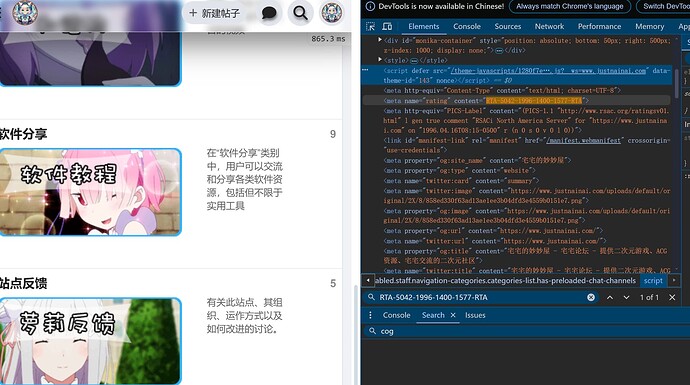Switch to the Console tab in top bar
The image size is (690, 385).
[x=467, y=26]
